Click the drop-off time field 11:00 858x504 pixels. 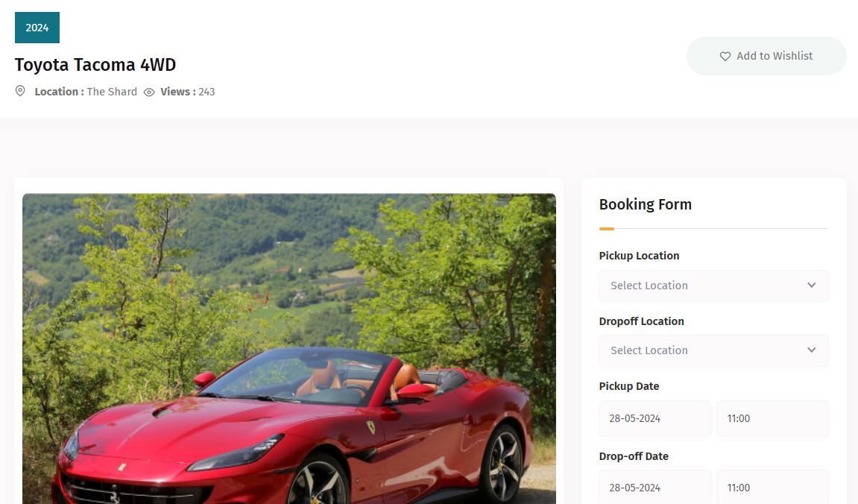click(x=772, y=487)
